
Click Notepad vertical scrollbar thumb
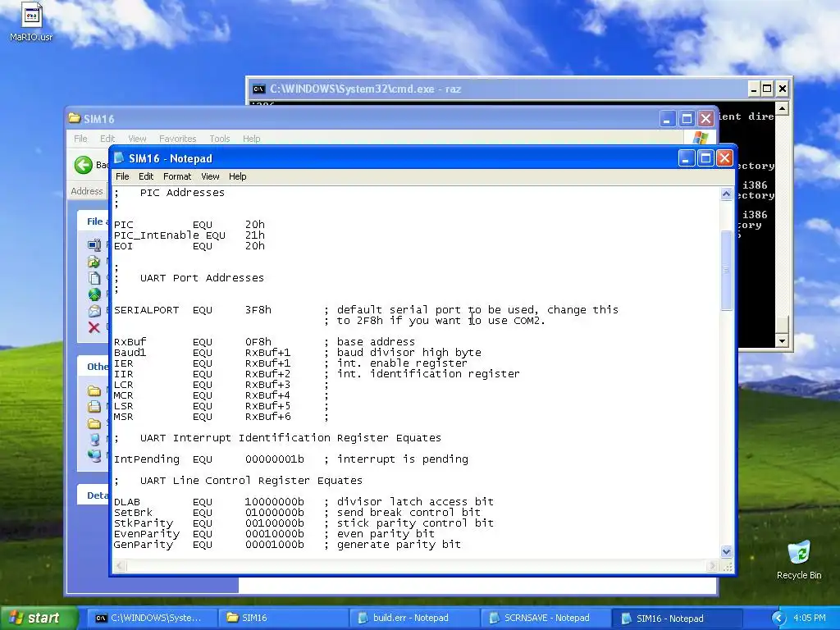point(727,270)
